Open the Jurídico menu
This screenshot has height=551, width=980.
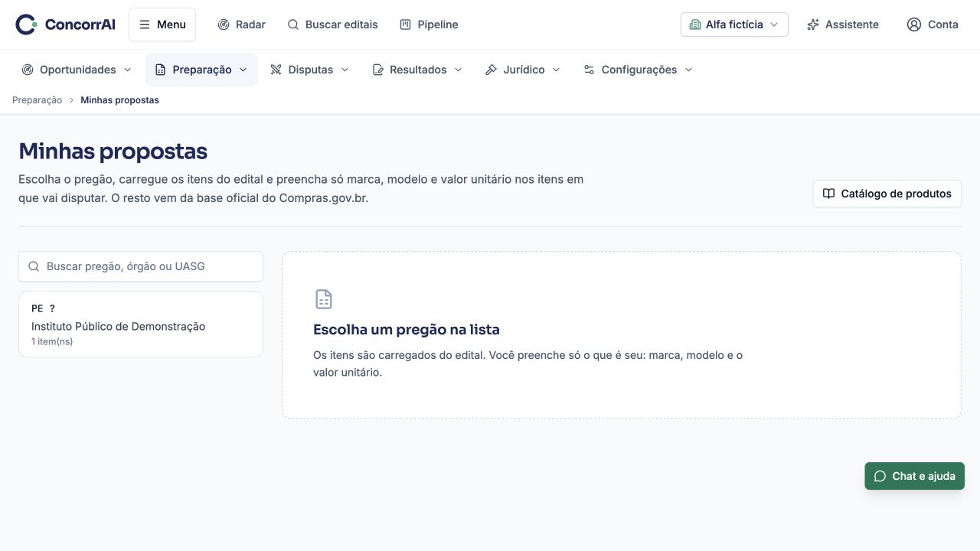tap(523, 70)
